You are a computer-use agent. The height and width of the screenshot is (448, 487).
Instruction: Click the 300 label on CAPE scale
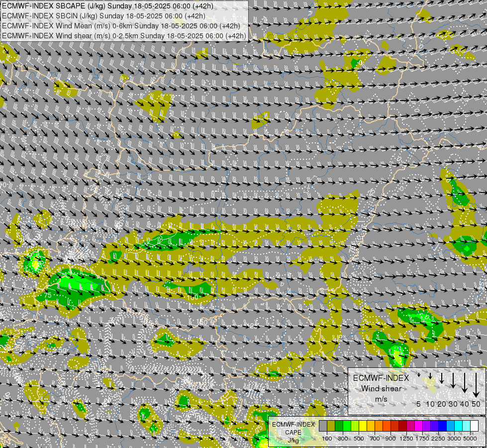(x=343, y=439)
